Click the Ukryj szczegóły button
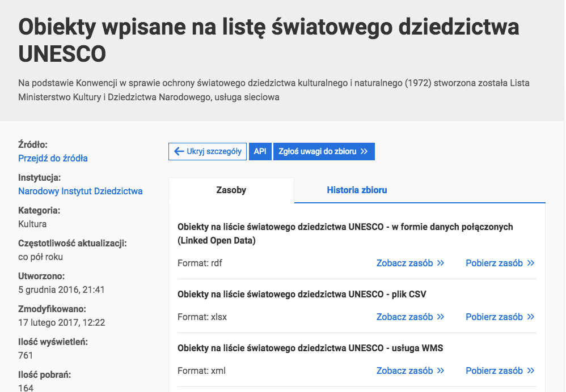 point(208,151)
